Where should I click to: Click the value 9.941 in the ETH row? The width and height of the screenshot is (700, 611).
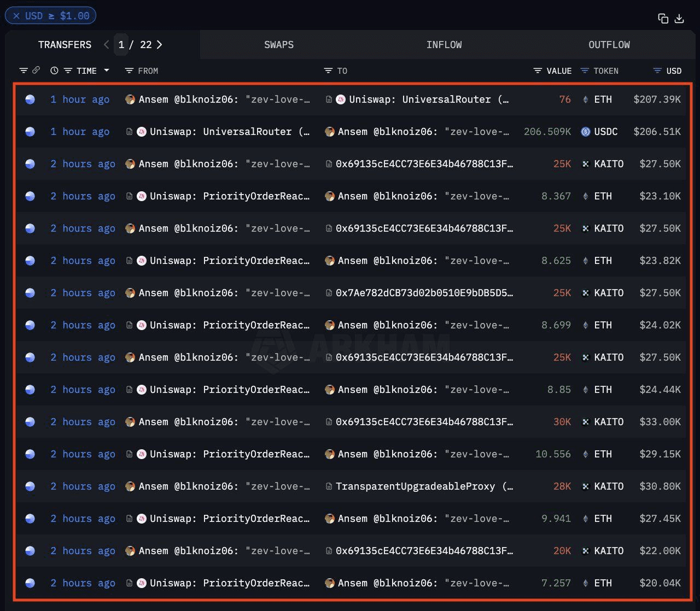(556, 519)
